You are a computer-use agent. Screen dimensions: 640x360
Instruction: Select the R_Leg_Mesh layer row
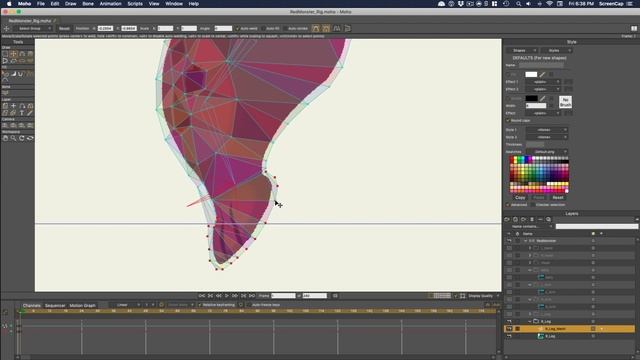click(x=570, y=329)
